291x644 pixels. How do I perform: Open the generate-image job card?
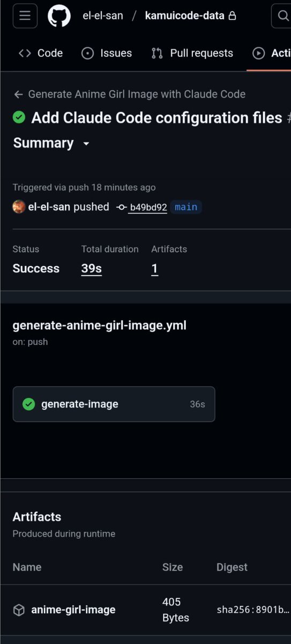[114, 404]
